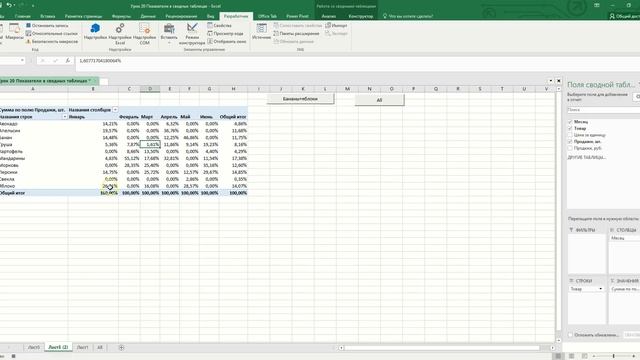
Task: Check the Цена за единицу field
Action: [x=570, y=135]
